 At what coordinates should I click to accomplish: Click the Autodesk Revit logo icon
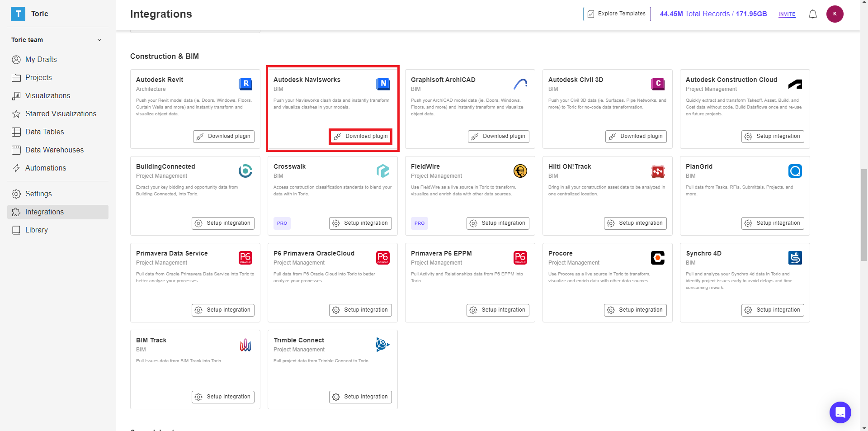click(x=245, y=84)
